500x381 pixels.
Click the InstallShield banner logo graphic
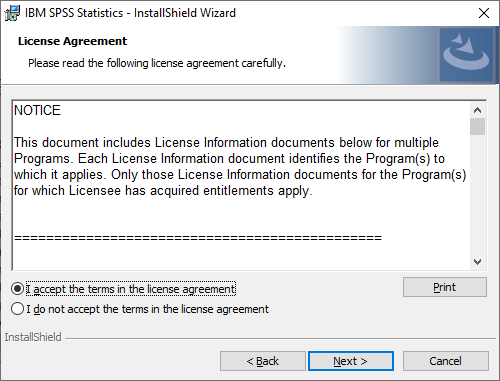click(x=467, y=55)
